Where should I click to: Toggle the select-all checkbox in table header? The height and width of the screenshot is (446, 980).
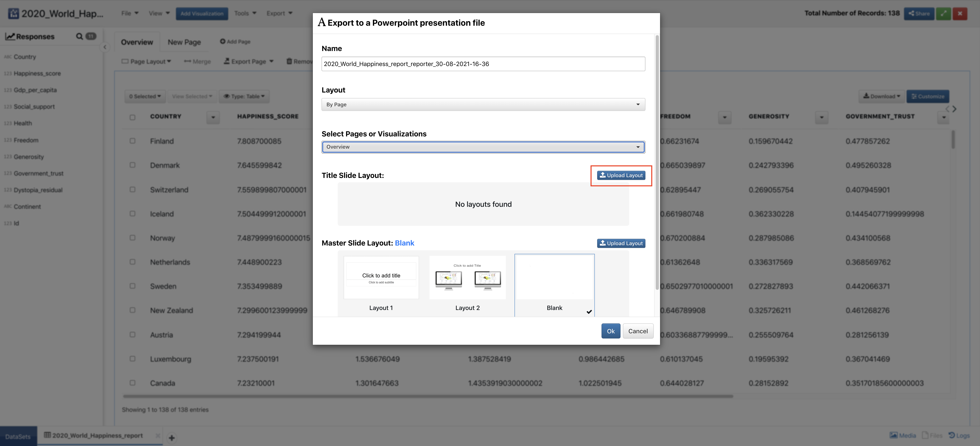point(132,117)
